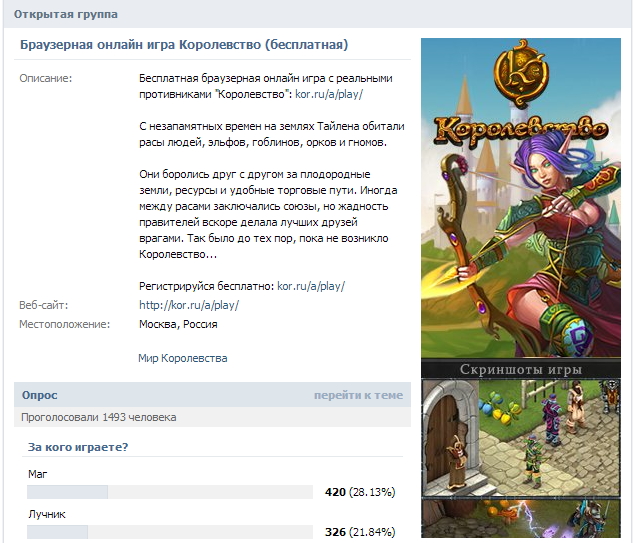Click the Веб-сайт label
This screenshot has width=635, height=543.
click(x=43, y=305)
